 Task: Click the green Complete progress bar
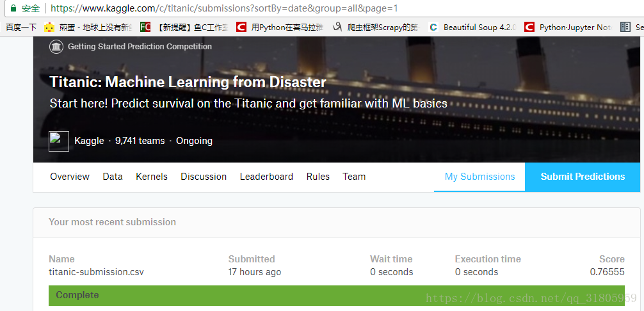(337, 296)
